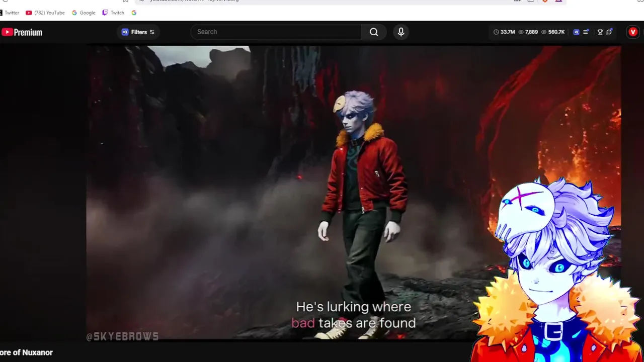
Task: Open the vidIQ Filters button
Action: pos(138,32)
